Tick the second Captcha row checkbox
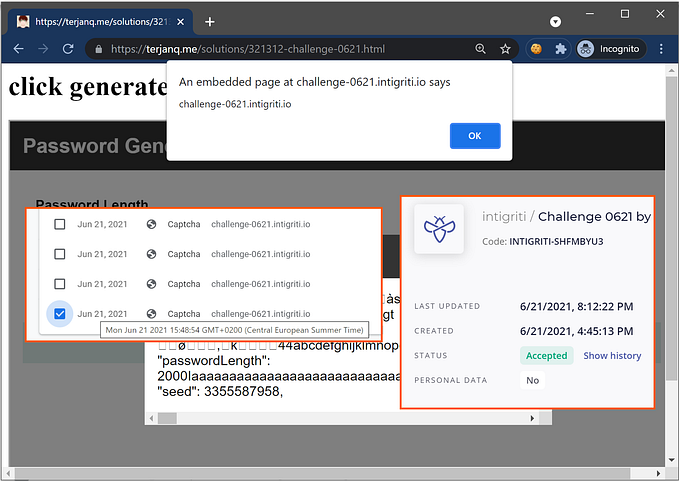The height and width of the screenshot is (481, 679). click(60, 254)
